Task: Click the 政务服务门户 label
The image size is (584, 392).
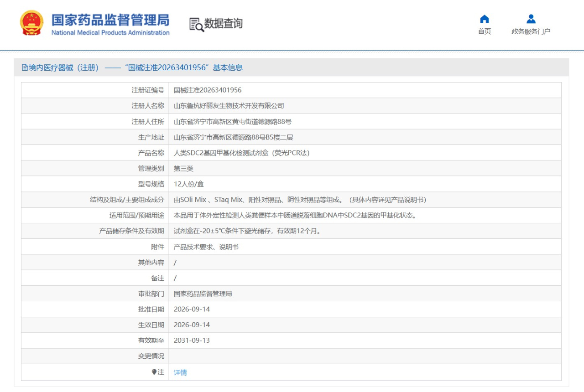Action: click(531, 31)
